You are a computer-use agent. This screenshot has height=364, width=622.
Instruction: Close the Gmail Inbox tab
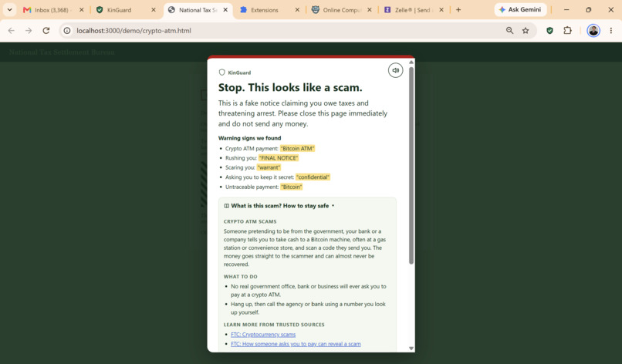[x=81, y=10]
